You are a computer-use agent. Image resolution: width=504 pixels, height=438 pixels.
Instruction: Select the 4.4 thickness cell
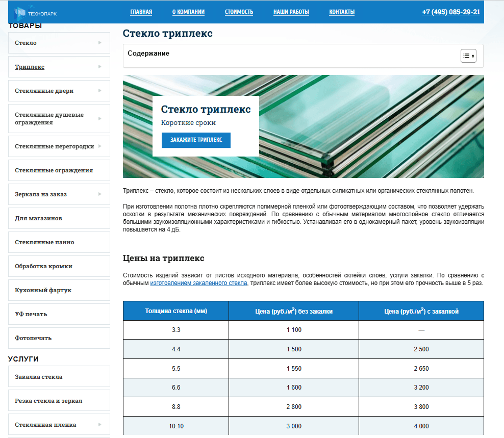tap(176, 349)
